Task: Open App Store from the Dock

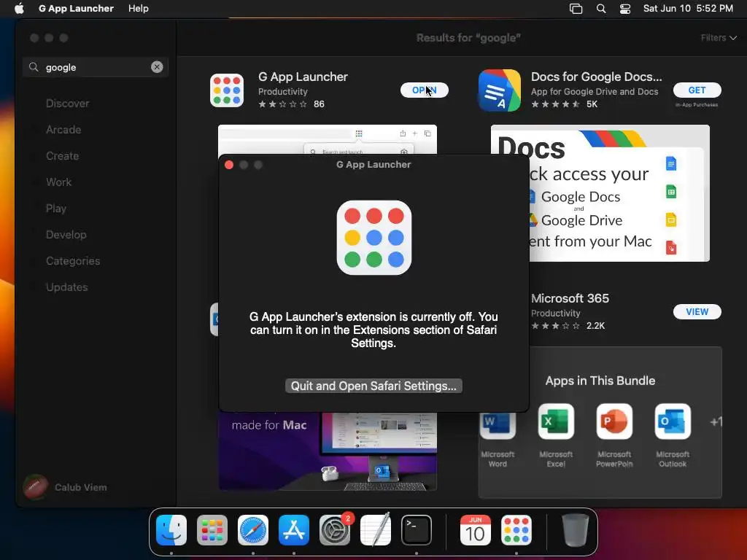Action: click(294, 530)
